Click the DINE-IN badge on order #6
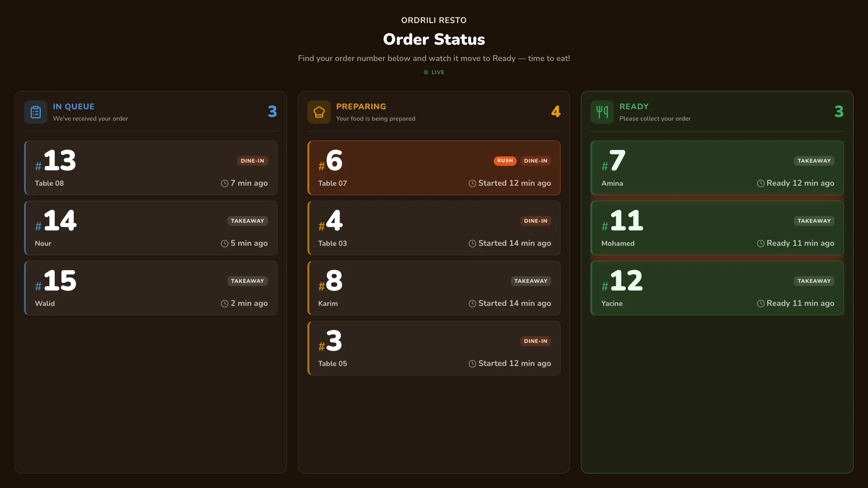This screenshot has width=868, height=488. click(536, 161)
